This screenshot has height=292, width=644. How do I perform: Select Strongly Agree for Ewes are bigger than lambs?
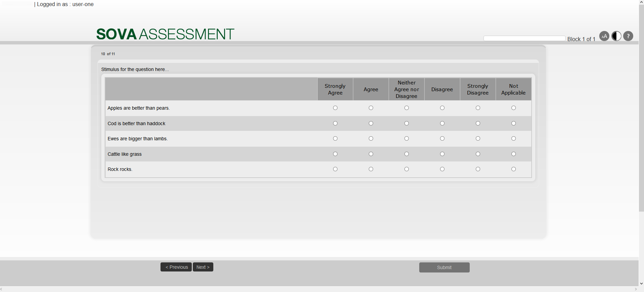(x=335, y=139)
